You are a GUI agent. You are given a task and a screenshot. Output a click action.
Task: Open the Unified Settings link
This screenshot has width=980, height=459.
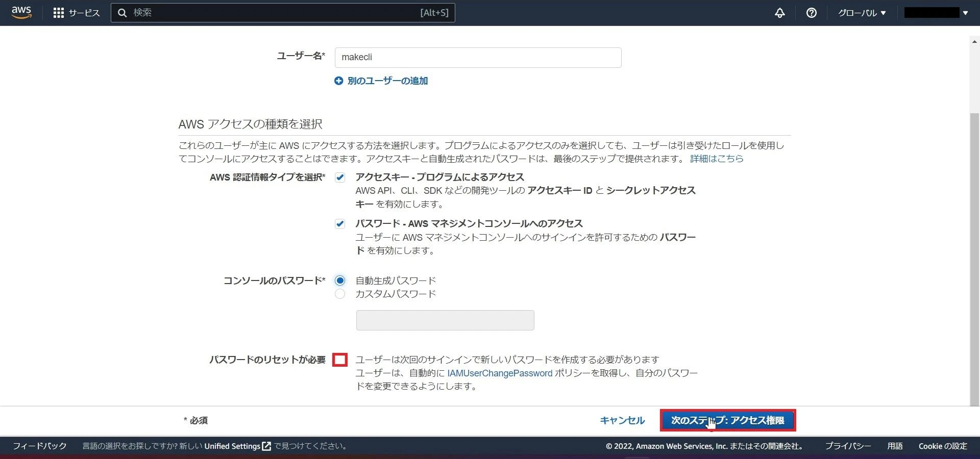(232, 446)
